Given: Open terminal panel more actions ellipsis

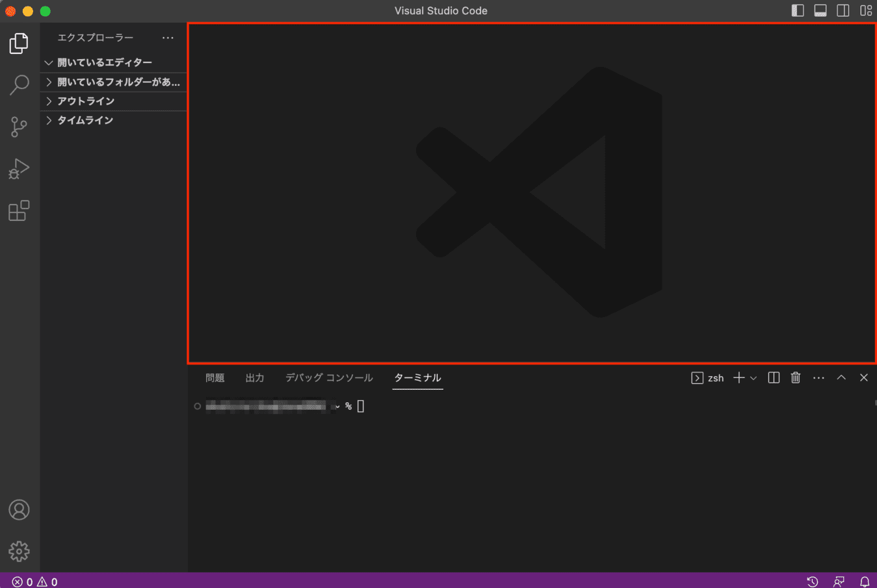Looking at the screenshot, I should [818, 377].
